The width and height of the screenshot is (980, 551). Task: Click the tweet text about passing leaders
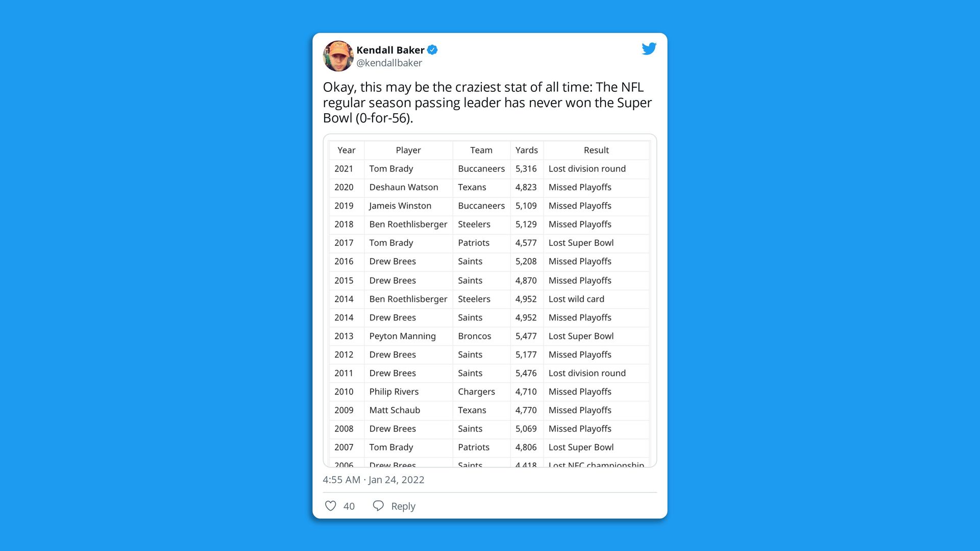[487, 103]
